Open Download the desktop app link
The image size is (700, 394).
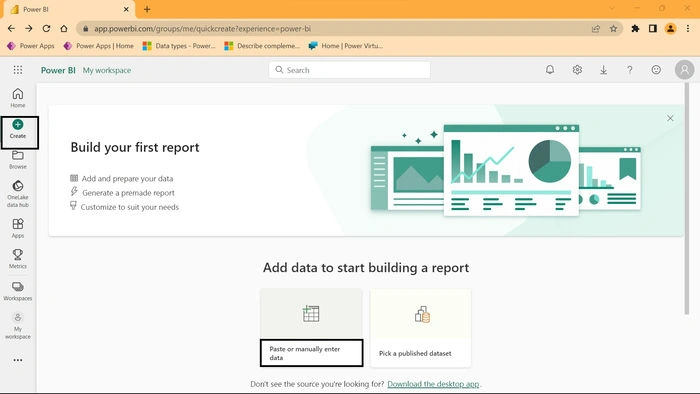tap(433, 384)
